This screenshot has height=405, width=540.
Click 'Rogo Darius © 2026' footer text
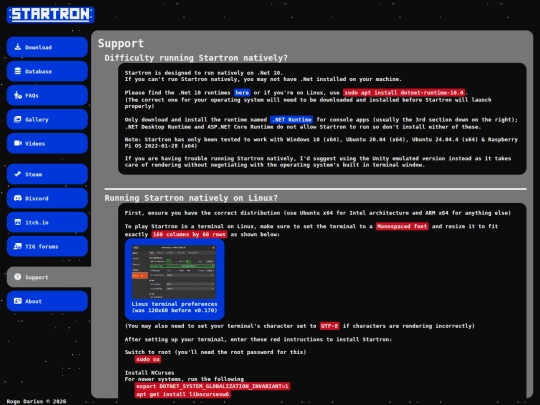pos(36,401)
